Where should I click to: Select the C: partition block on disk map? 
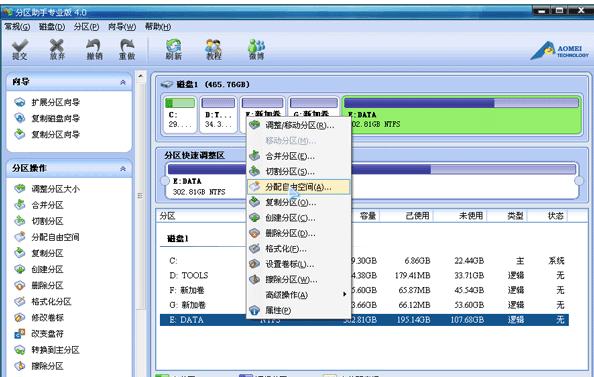(x=180, y=114)
